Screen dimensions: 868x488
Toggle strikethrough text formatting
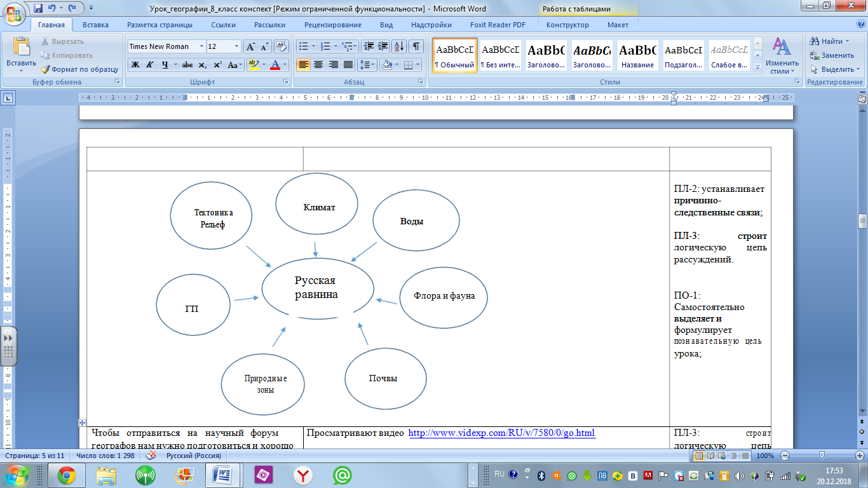point(187,65)
